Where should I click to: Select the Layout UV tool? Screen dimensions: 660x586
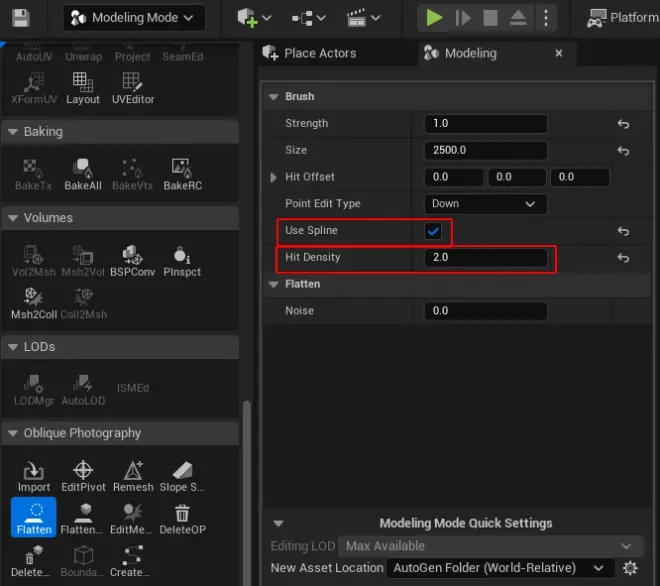(83, 88)
